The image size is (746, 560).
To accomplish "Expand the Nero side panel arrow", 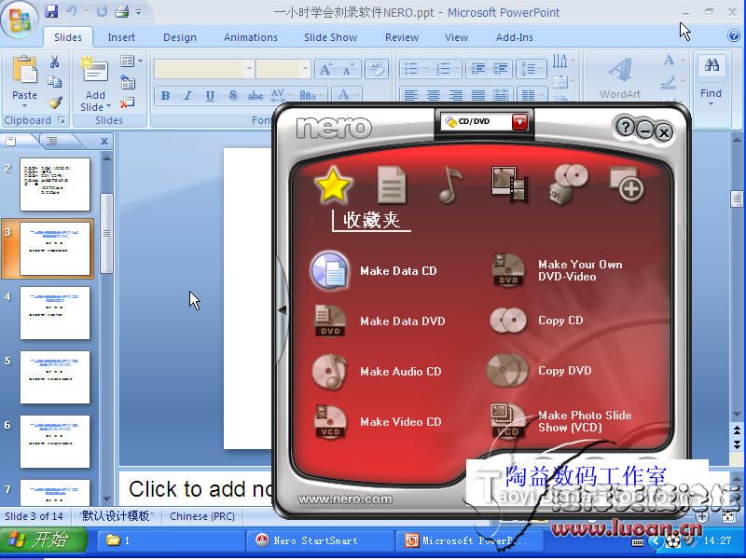I will pos(283,309).
